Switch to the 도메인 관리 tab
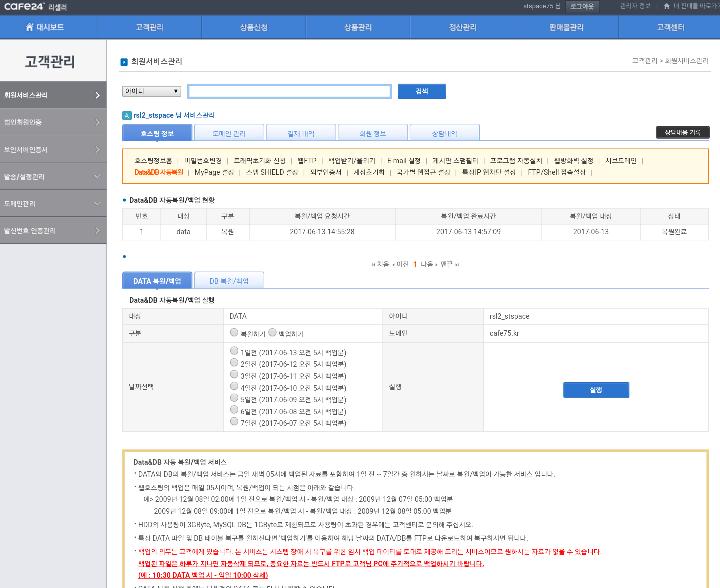 click(229, 133)
